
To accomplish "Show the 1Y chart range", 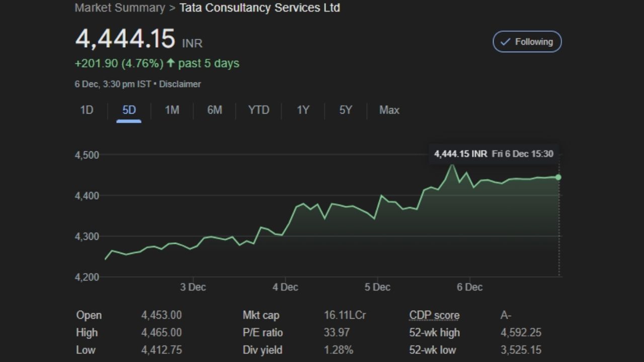I will point(303,110).
